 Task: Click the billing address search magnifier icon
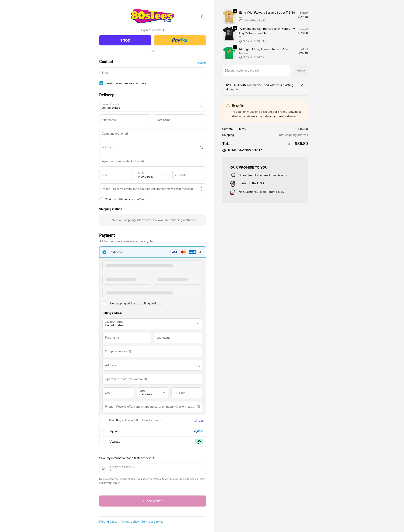click(198, 365)
